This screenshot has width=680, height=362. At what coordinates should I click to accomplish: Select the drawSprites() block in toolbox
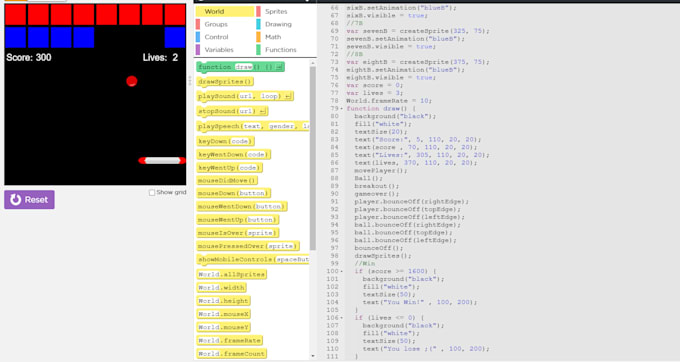(x=225, y=82)
